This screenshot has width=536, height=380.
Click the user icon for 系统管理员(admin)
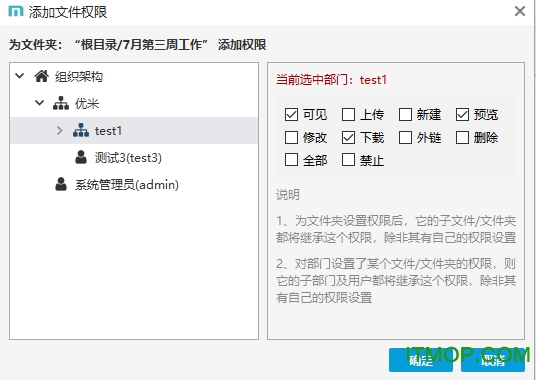click(61, 184)
